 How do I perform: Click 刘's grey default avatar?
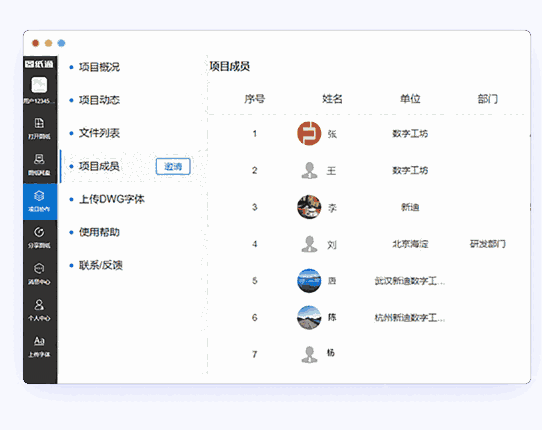[x=309, y=244]
